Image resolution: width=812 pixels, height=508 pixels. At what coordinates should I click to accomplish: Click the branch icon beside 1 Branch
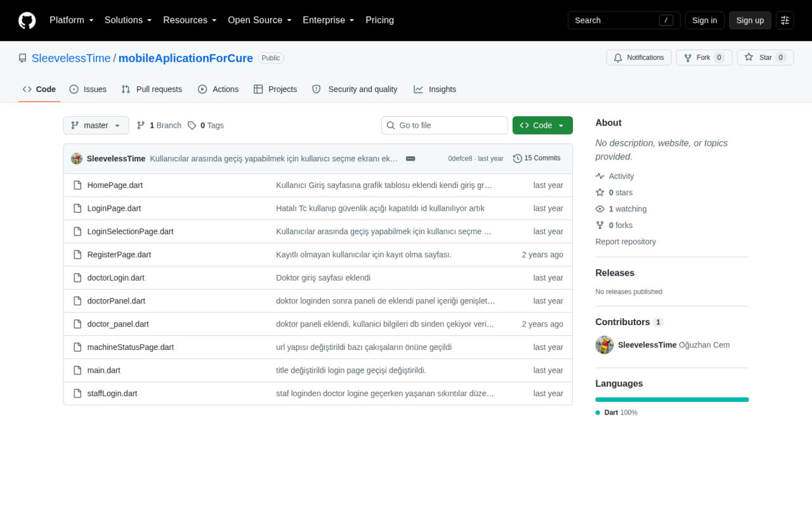(x=141, y=126)
